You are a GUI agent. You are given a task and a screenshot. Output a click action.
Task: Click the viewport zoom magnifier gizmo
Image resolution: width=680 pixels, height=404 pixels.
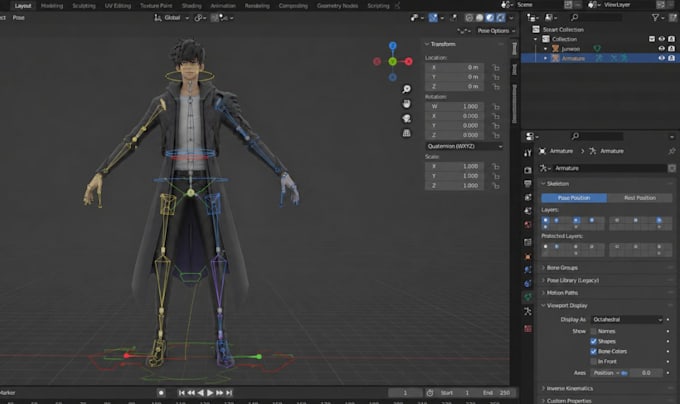pyautogui.click(x=406, y=89)
